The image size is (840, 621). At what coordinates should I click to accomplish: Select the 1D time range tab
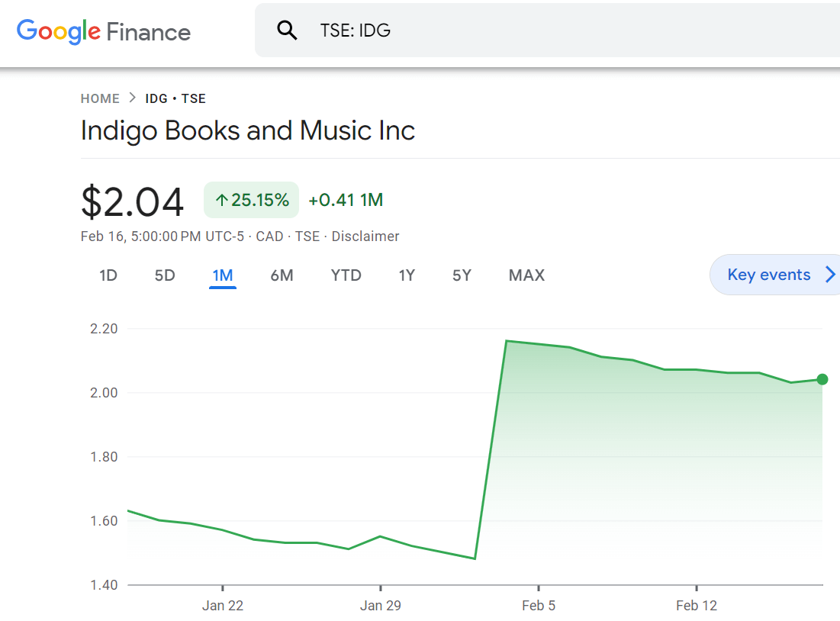108,275
